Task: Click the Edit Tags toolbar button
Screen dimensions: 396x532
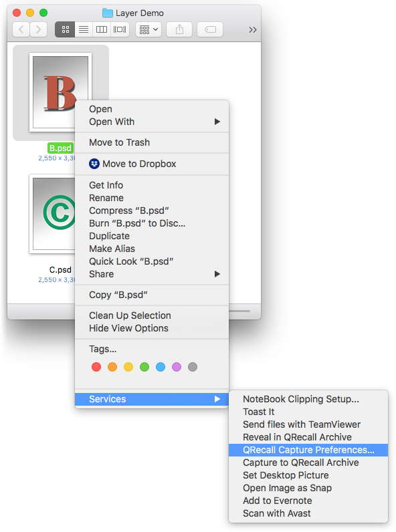Action: 210,29
